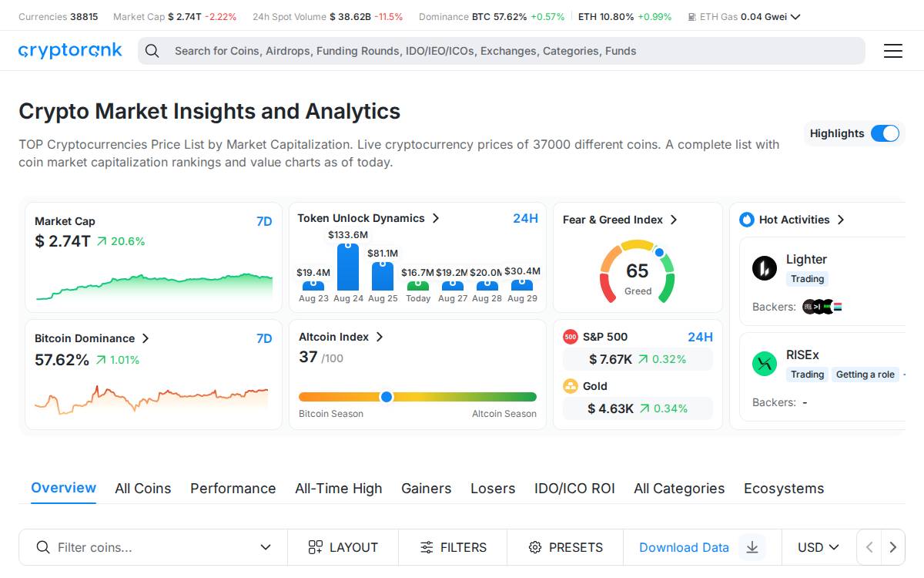Open the USD currency dropdown
Screen dimensions: 924x578
[819, 547]
